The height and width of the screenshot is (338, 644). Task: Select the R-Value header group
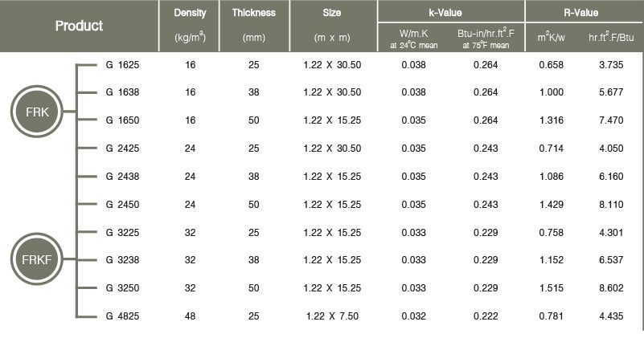coord(584,14)
